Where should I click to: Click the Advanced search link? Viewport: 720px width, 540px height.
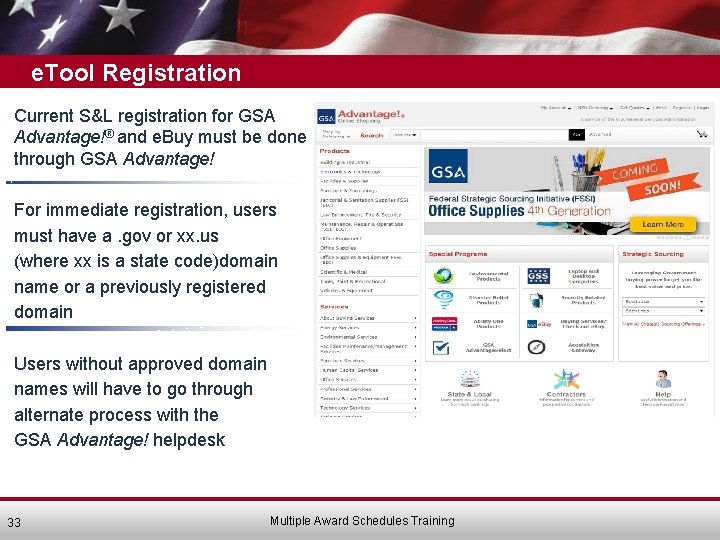600,135
